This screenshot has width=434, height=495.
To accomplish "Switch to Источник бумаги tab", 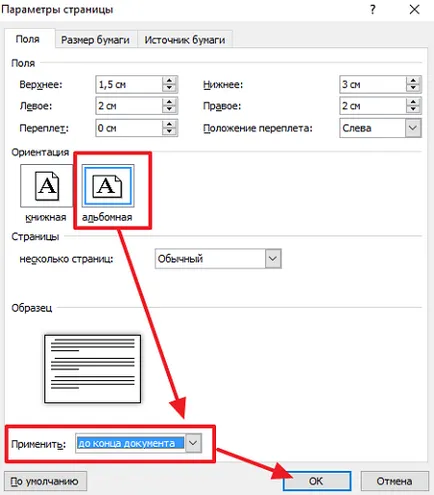I will click(185, 40).
